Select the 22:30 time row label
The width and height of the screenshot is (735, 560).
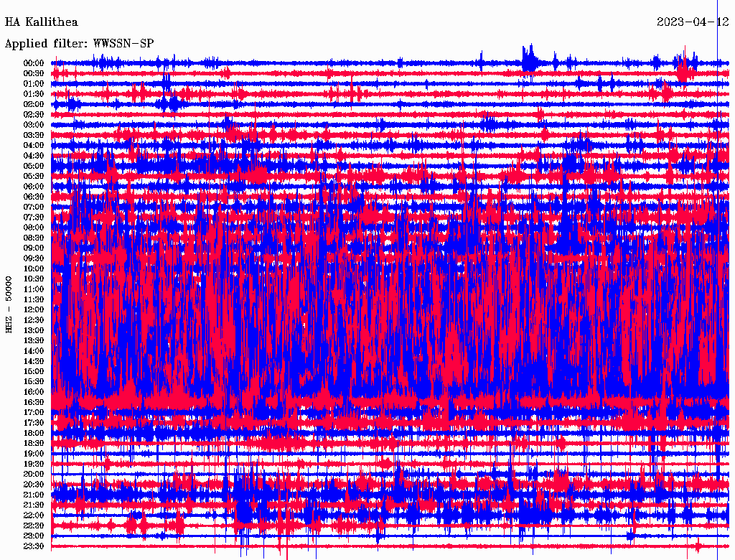click(x=34, y=526)
